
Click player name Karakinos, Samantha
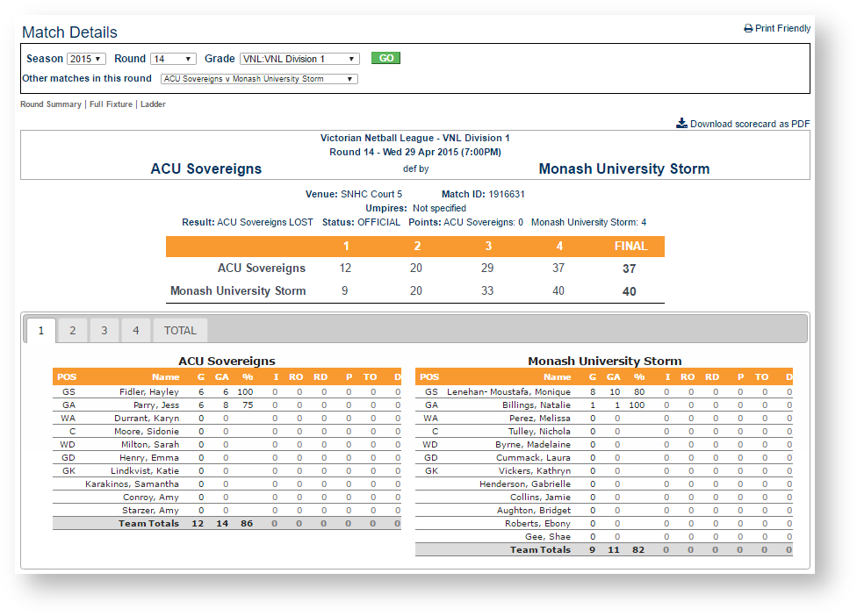click(x=132, y=483)
